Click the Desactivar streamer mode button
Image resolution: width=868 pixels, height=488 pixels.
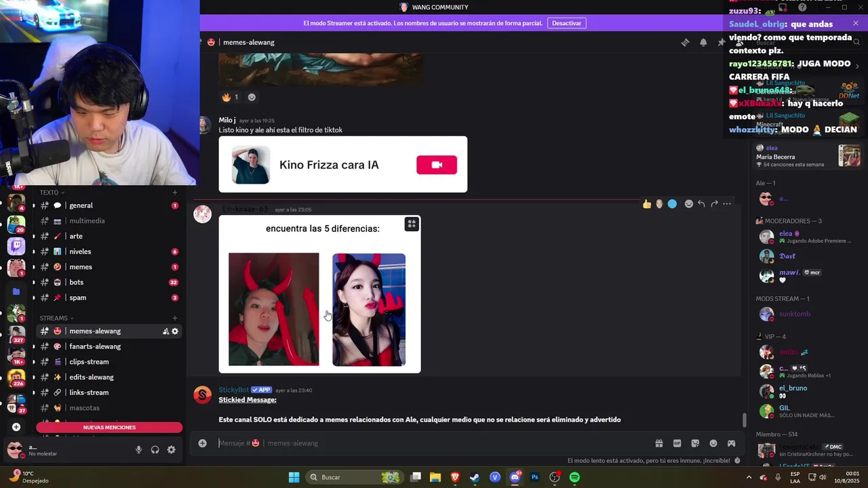point(566,23)
